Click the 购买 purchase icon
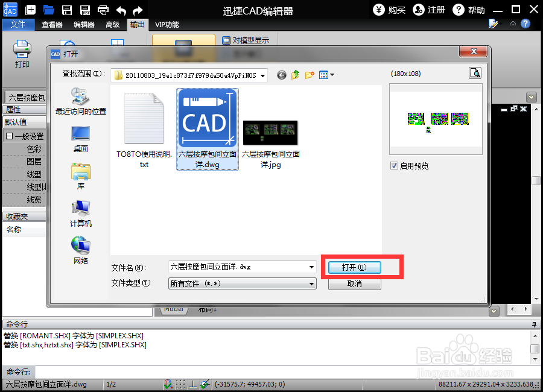 [x=378, y=10]
